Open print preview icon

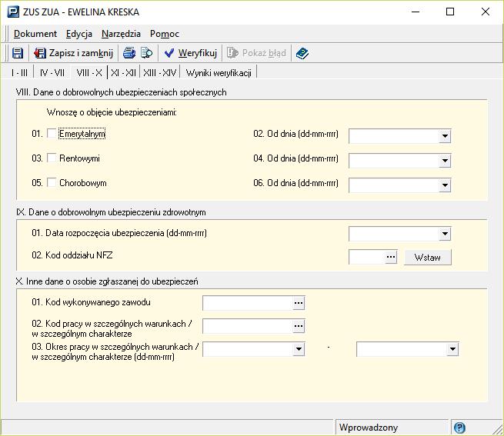pos(146,53)
